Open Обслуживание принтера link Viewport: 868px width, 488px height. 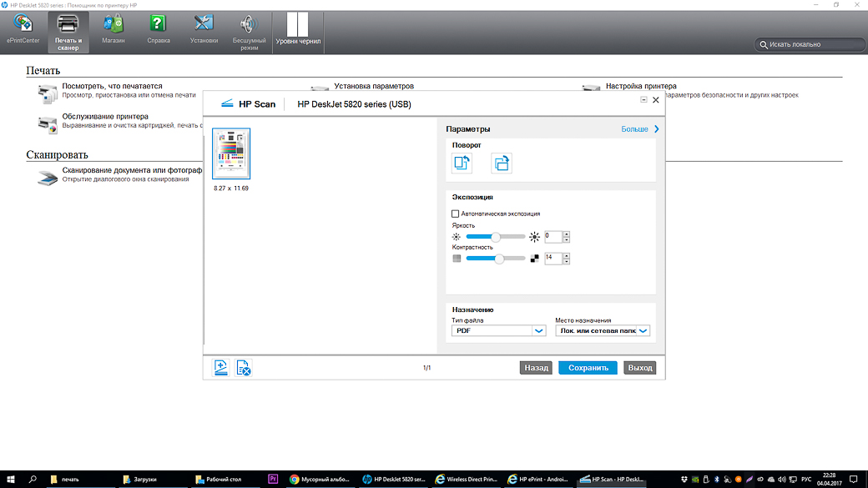(105, 117)
